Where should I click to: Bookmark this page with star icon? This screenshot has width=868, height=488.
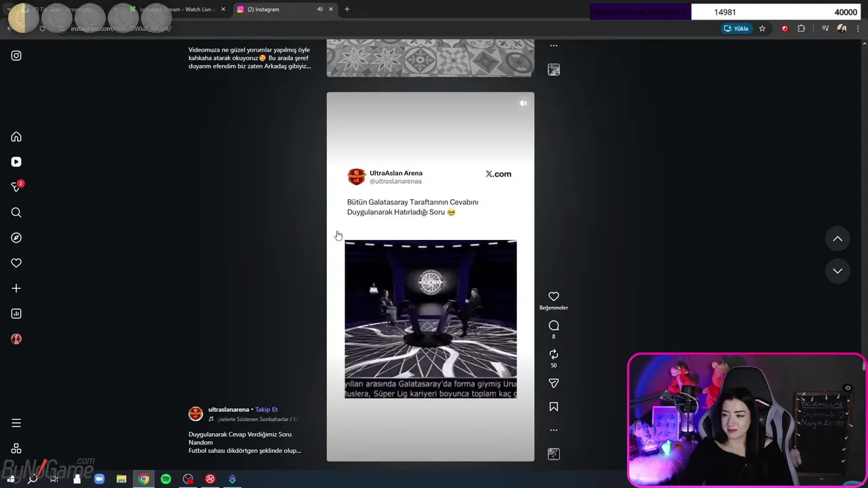click(762, 28)
